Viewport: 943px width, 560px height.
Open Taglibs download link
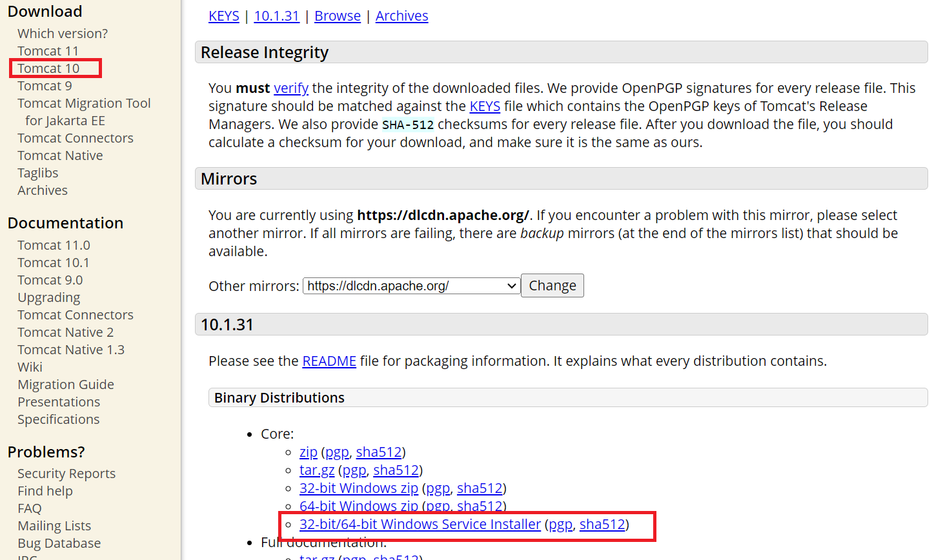click(38, 173)
